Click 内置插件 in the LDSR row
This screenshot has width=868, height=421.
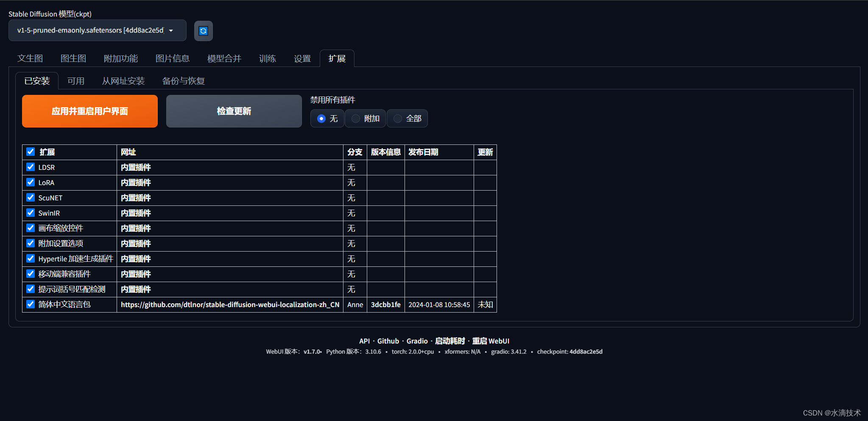point(136,167)
